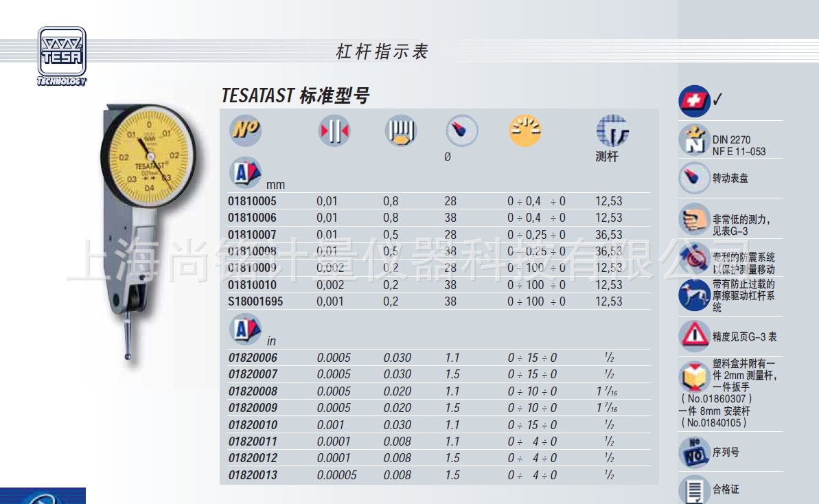Click the yellow measuring range dial icon
819x504 pixels.
coord(525,130)
